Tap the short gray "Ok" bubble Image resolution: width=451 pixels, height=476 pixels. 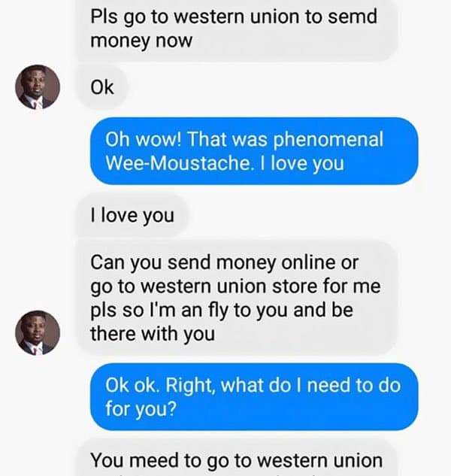(x=102, y=88)
